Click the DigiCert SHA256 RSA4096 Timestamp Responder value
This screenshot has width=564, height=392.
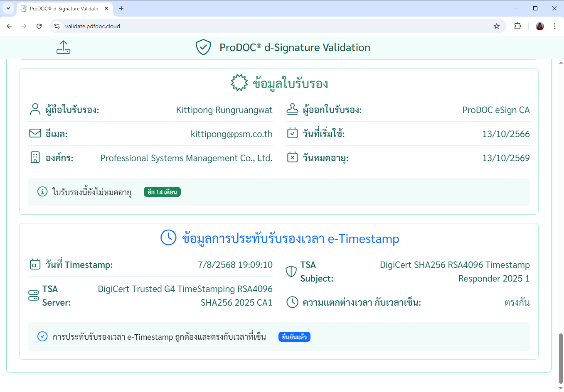[x=455, y=272]
